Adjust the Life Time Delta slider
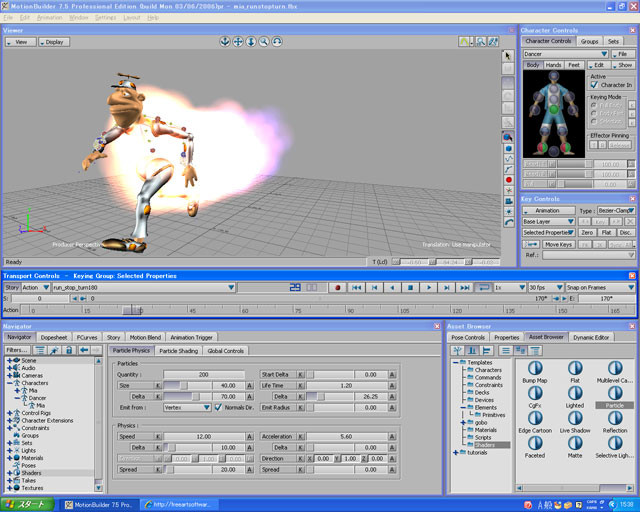The width and height of the screenshot is (640, 512). [x=330, y=396]
